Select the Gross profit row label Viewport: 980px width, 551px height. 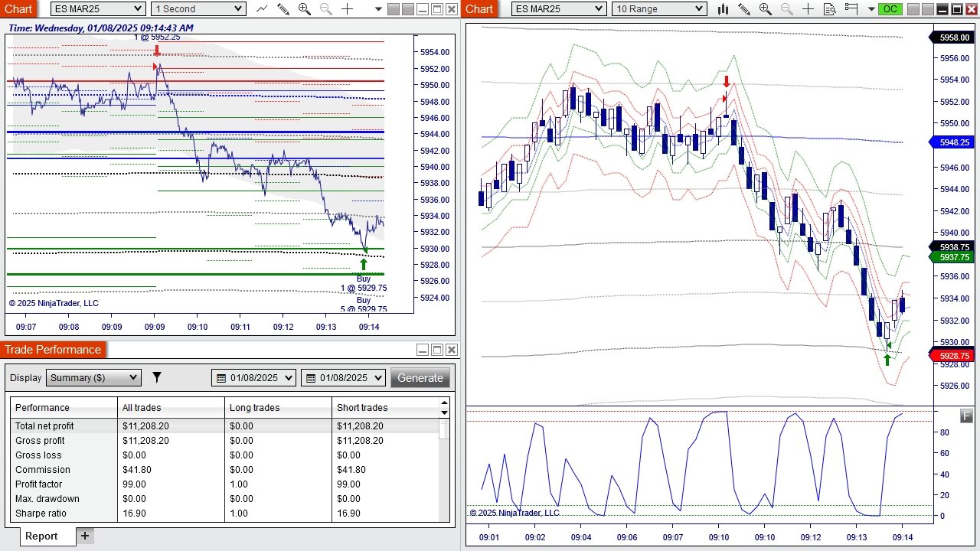pos(40,440)
